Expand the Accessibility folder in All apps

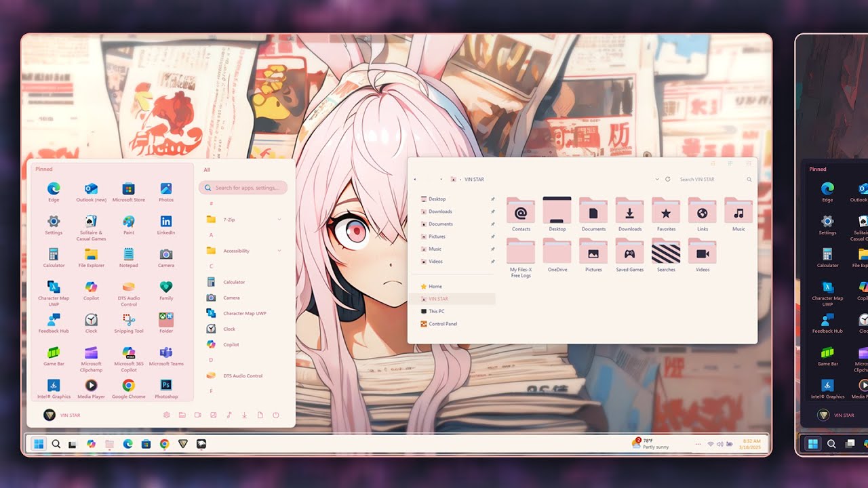pos(244,251)
